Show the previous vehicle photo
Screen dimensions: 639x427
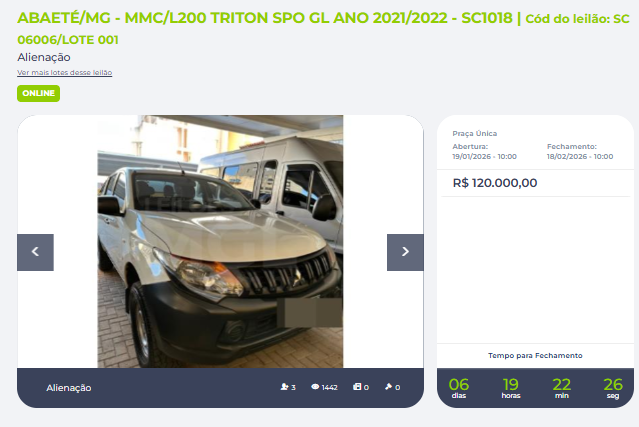(x=35, y=252)
